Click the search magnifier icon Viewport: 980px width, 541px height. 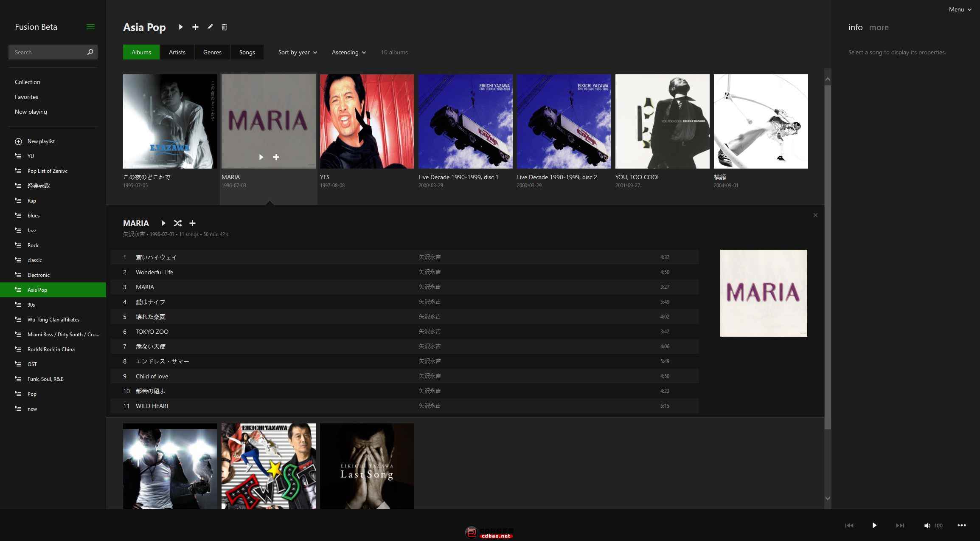coord(90,52)
